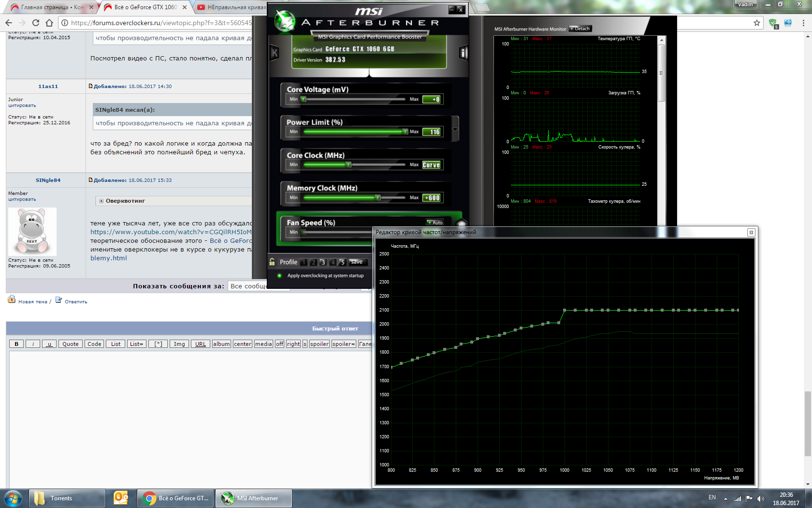Viewport: 812px width, 508px height.
Task: Open the Afterburner information i button
Action: pos(464,53)
